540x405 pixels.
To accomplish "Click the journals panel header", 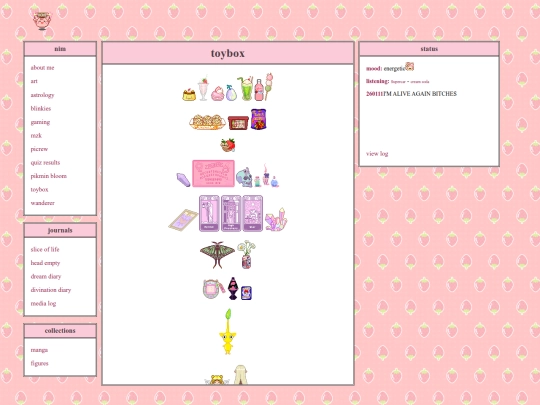I will click(60, 230).
